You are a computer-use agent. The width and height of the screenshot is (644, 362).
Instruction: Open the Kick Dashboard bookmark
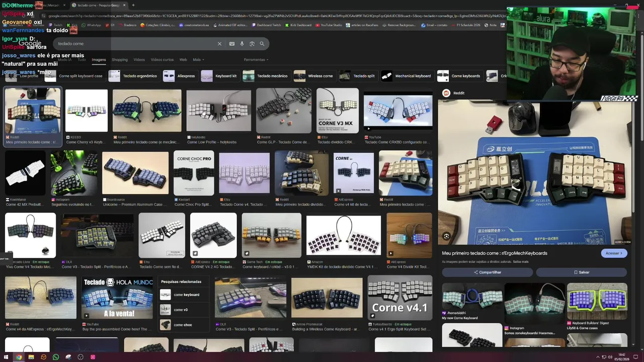(298, 25)
